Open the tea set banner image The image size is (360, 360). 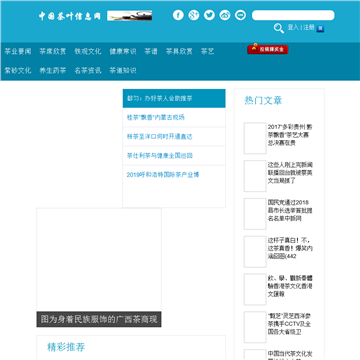point(130,16)
